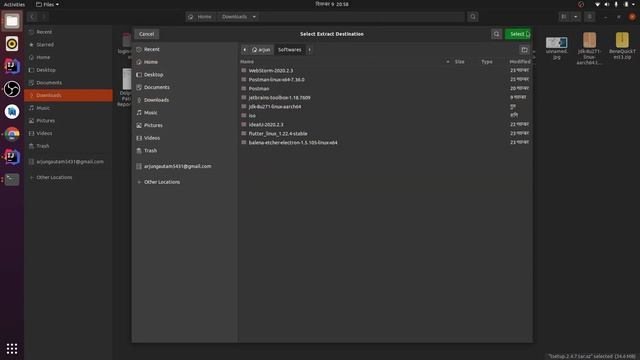Screen dimensions: 640x360
Task: Launch Google Chrome from the dock
Action: (x=12, y=134)
